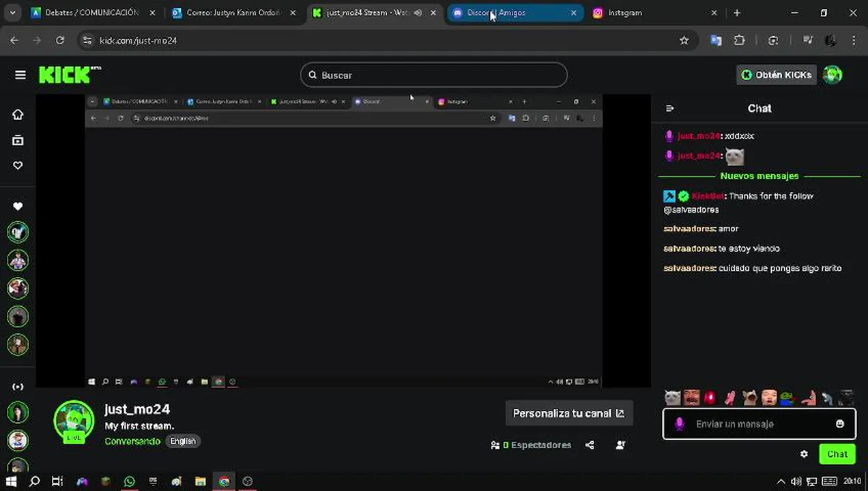Click the just_mo24 LIVE profile avatar
This screenshot has width=868, height=491.
pos(74,421)
